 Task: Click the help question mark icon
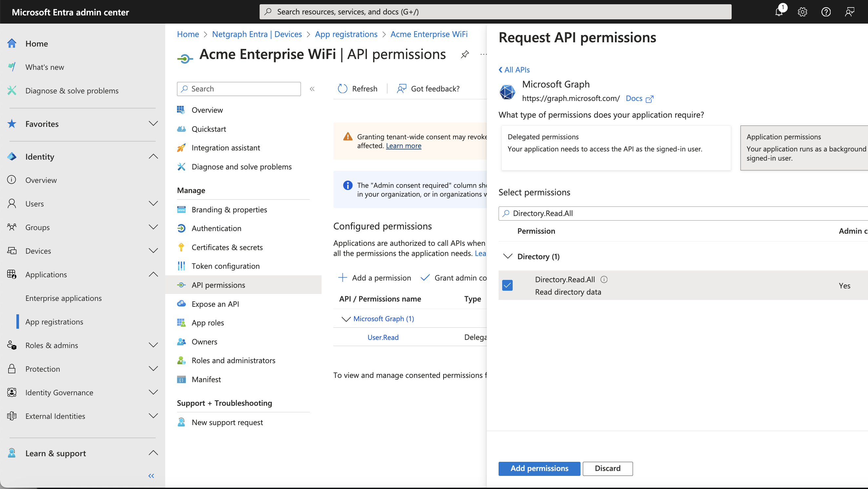pos(826,12)
